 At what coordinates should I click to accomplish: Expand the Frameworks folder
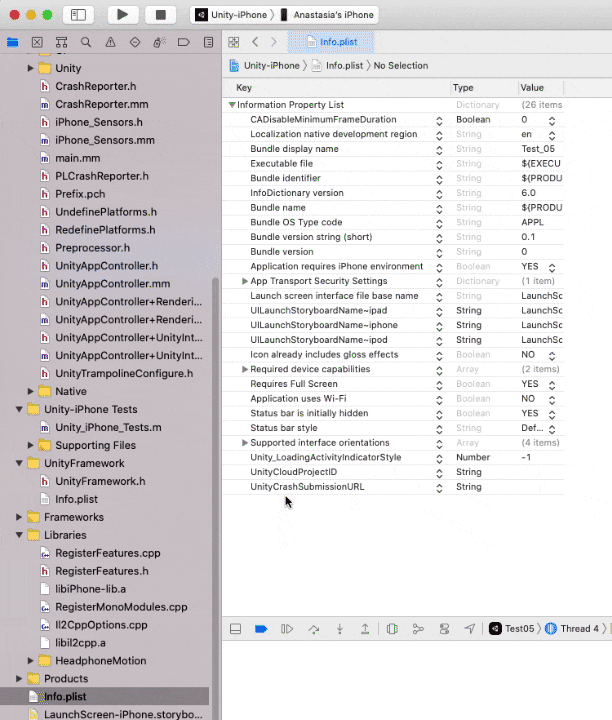(x=19, y=517)
